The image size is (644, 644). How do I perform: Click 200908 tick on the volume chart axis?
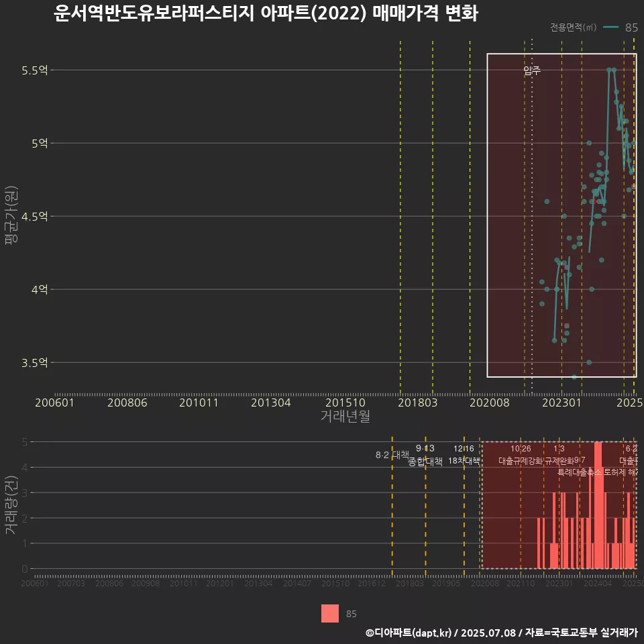(146, 583)
